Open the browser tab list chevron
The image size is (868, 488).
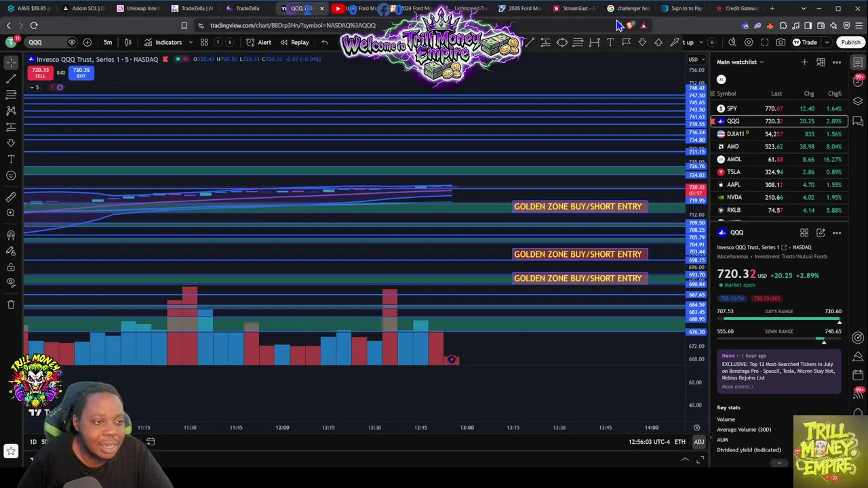(804, 8)
